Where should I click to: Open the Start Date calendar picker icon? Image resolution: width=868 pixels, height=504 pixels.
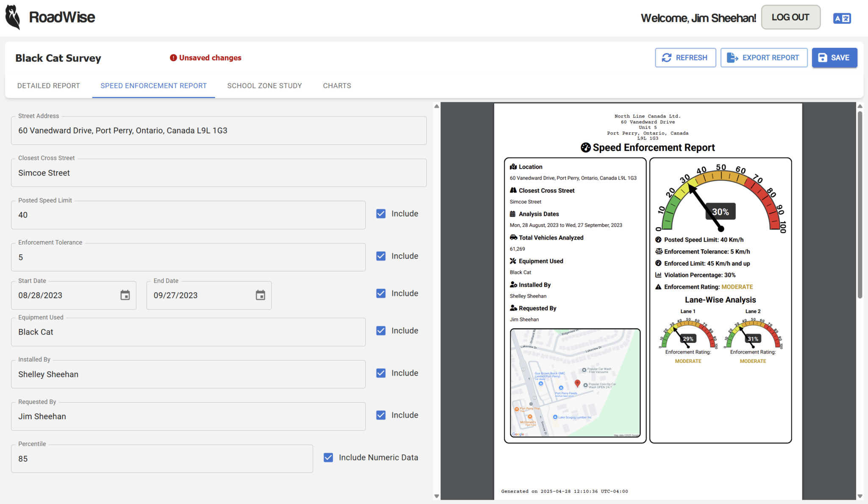[125, 295]
